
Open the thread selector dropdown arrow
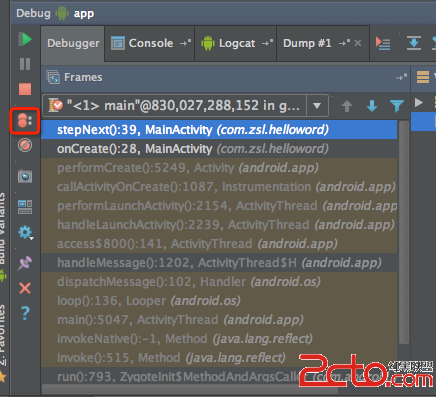tap(317, 106)
